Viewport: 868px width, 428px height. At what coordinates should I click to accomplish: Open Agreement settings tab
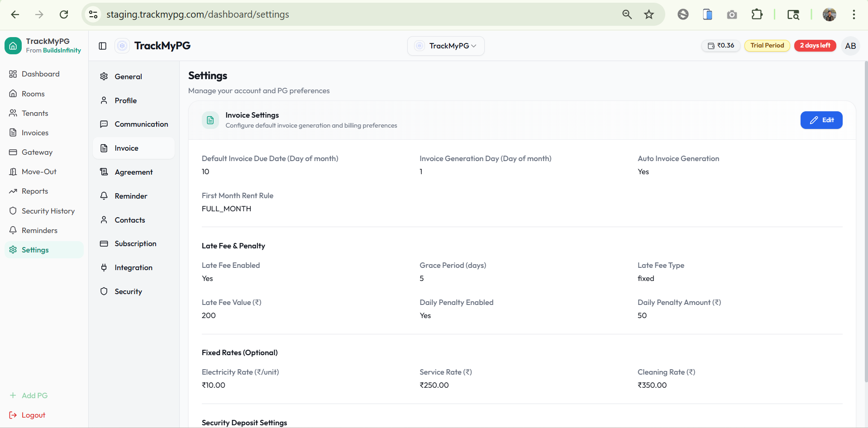point(134,172)
